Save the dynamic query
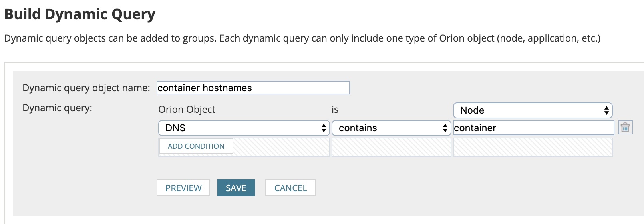This screenshot has width=644, height=224. coord(236,188)
